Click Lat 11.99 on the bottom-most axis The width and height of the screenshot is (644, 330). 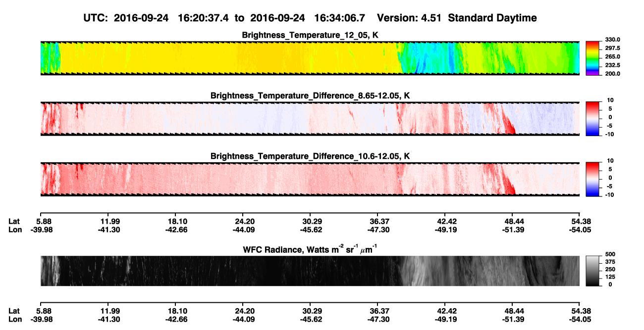(107, 311)
